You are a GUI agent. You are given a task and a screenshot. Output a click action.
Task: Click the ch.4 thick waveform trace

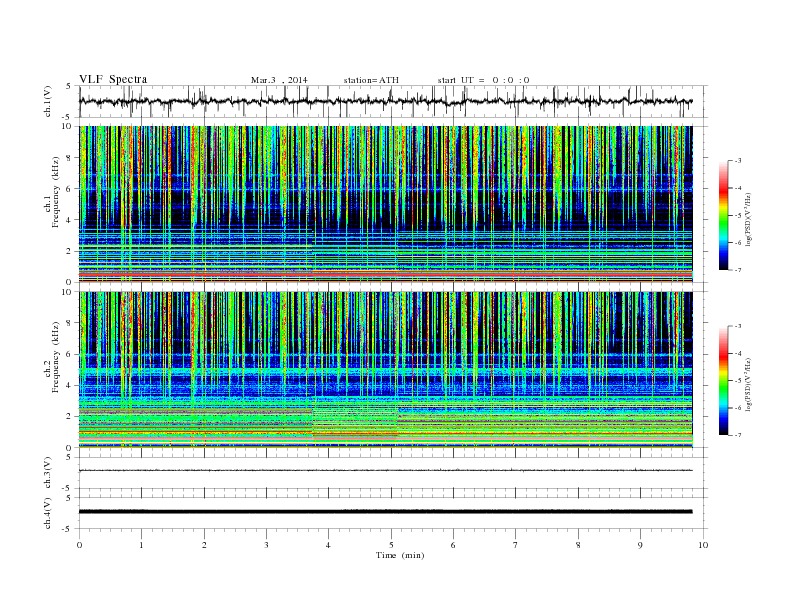point(385,512)
